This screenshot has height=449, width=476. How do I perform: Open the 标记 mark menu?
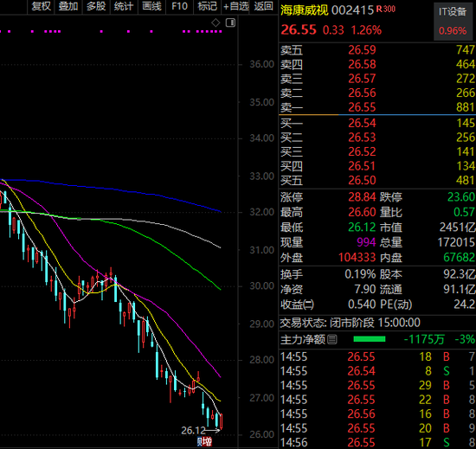pos(208,6)
